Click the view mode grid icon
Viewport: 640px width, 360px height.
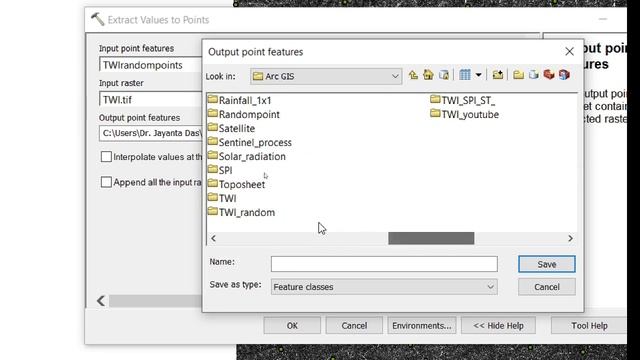point(465,75)
